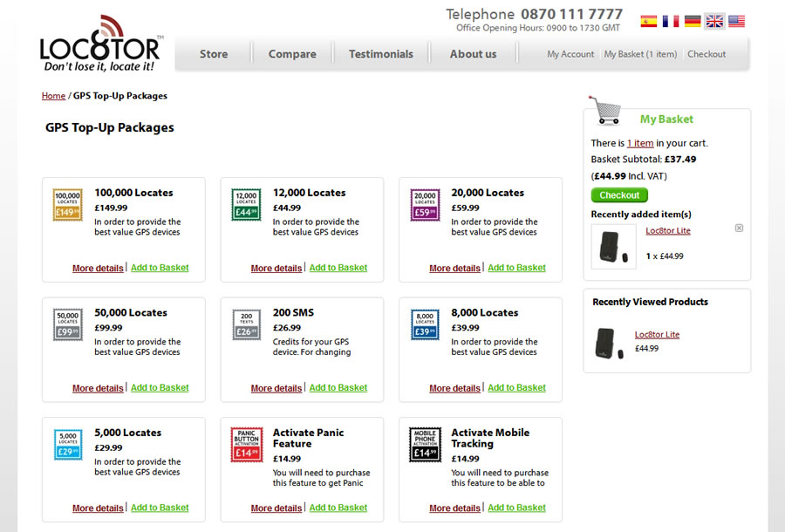The width and height of the screenshot is (785, 532).
Task: Open My Basket (1 item) link
Action: 640,54
